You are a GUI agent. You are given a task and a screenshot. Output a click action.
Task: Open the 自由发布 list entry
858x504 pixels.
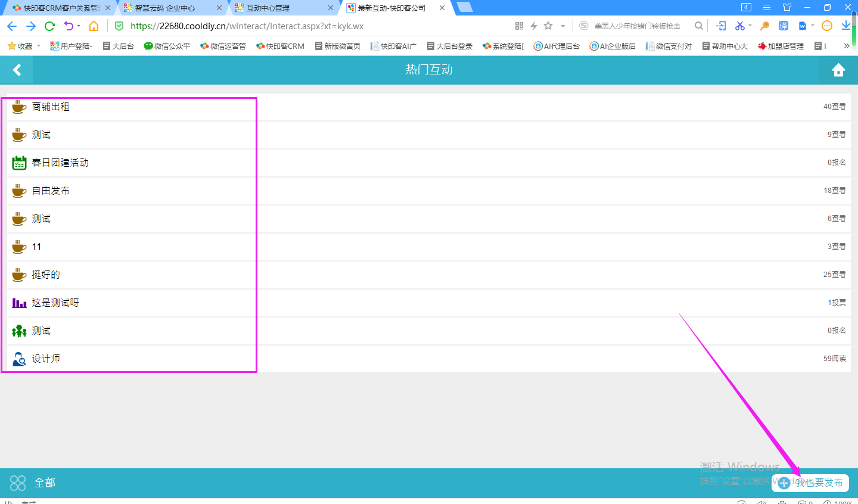click(x=51, y=191)
